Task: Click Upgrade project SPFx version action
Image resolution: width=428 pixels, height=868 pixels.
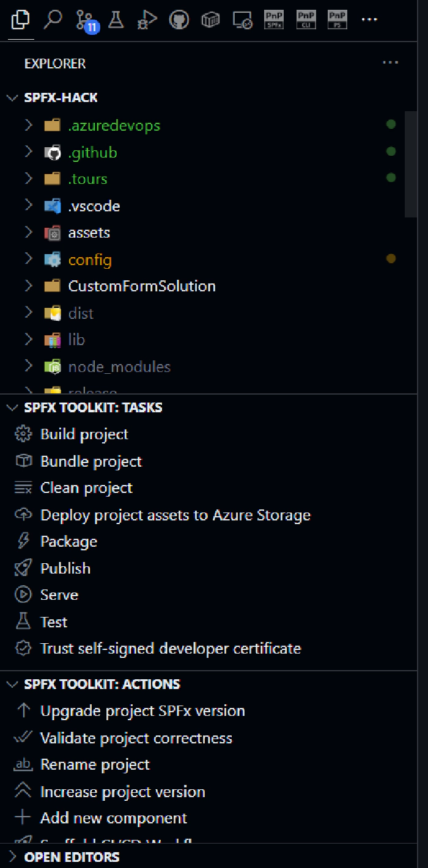Action: pos(142,711)
